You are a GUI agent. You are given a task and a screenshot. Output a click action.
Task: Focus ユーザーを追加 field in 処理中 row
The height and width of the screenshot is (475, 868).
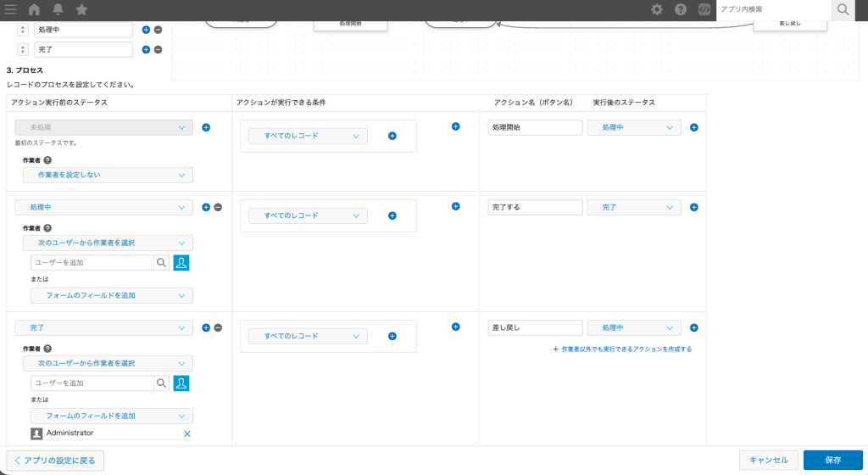pos(92,263)
